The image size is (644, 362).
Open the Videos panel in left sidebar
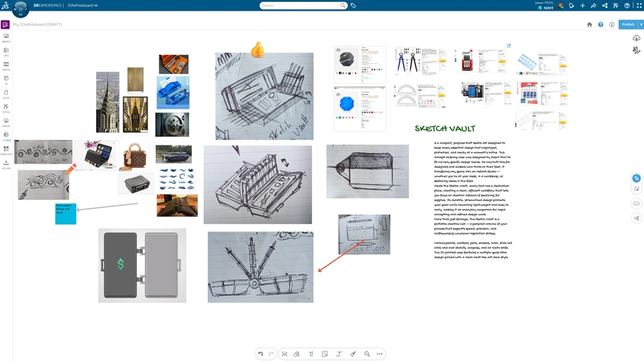(x=6, y=66)
